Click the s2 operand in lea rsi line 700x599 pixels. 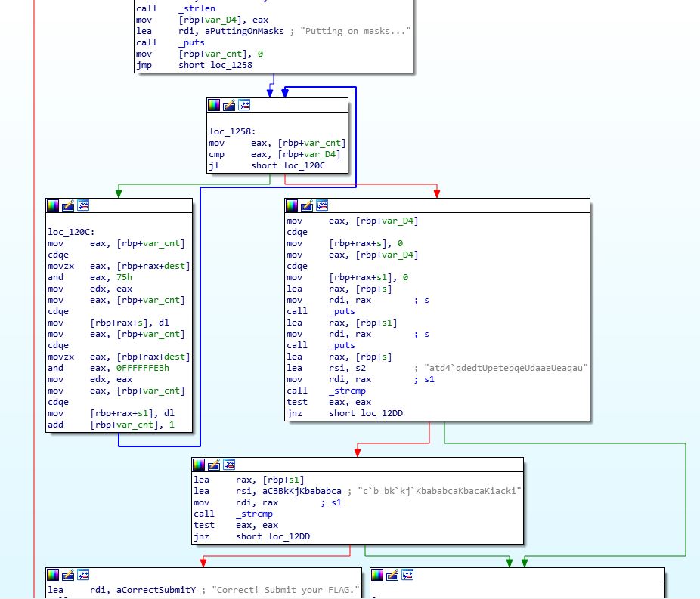click(361, 368)
